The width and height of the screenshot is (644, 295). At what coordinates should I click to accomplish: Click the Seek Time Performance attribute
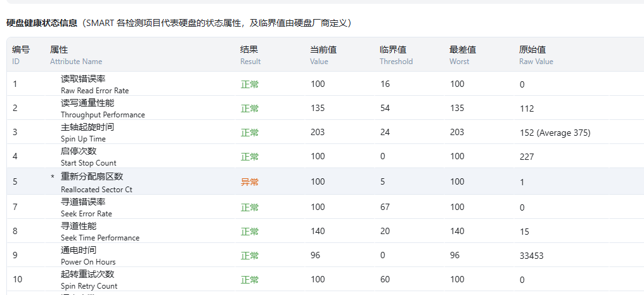[100, 232]
